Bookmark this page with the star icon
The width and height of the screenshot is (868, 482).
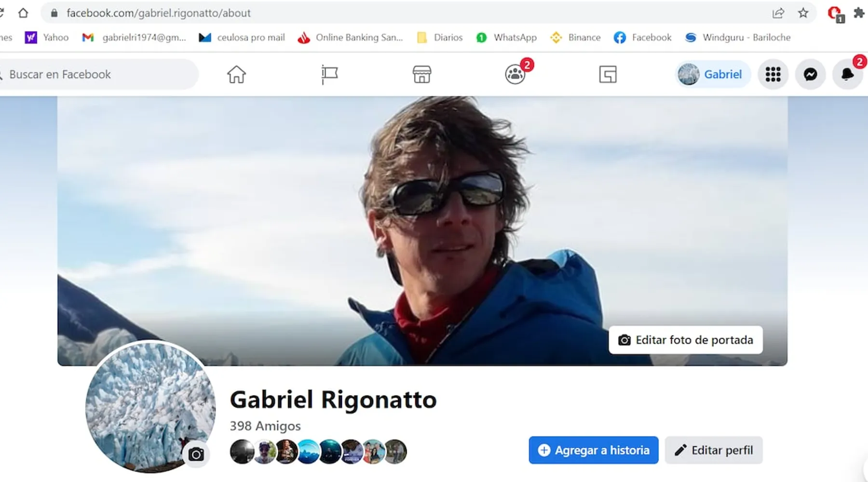pos(803,13)
